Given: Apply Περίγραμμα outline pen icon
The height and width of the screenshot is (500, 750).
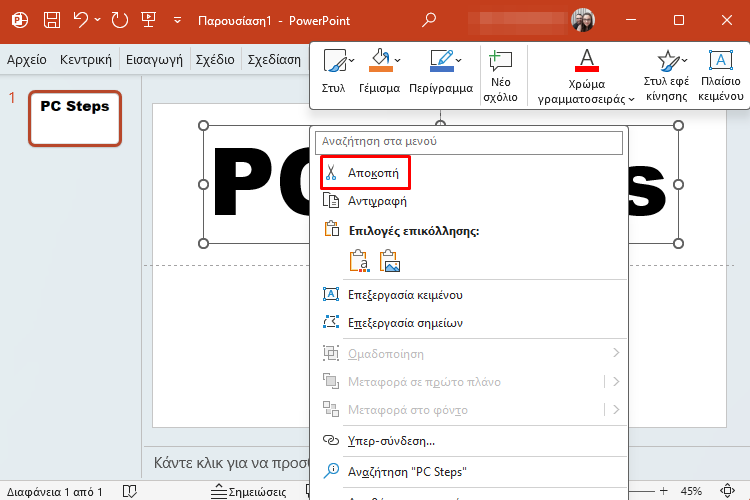Looking at the screenshot, I should (x=442, y=60).
